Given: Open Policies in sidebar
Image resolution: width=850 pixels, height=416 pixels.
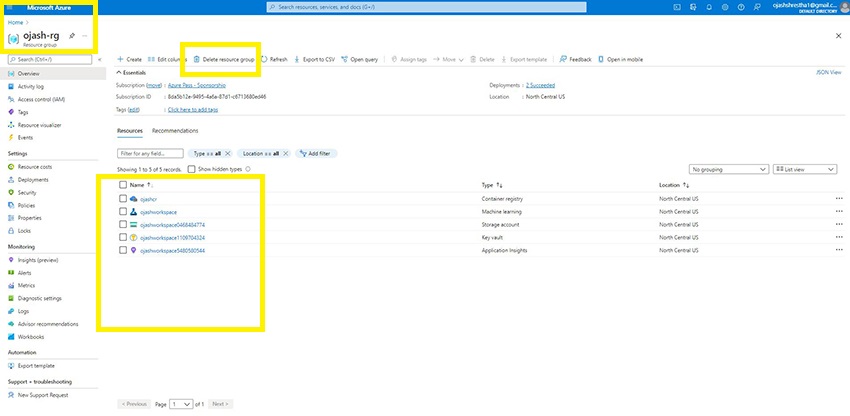Looking at the screenshot, I should point(26,206).
